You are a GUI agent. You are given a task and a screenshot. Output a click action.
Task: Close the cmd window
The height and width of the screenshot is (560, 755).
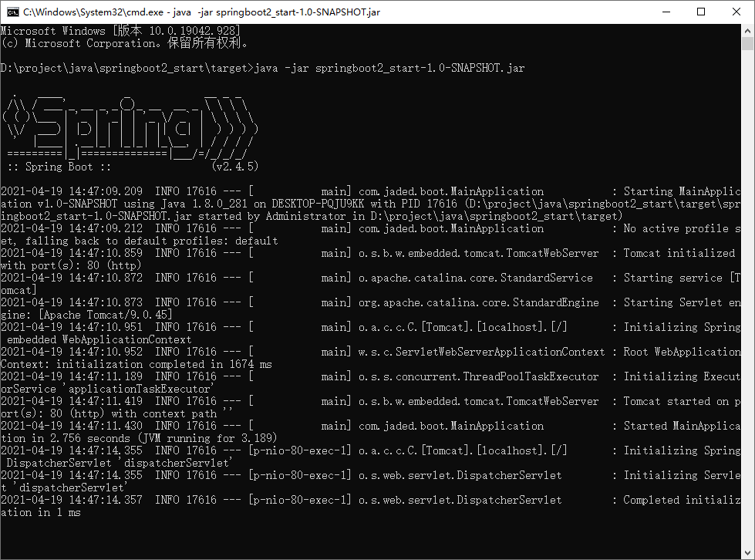(736, 12)
